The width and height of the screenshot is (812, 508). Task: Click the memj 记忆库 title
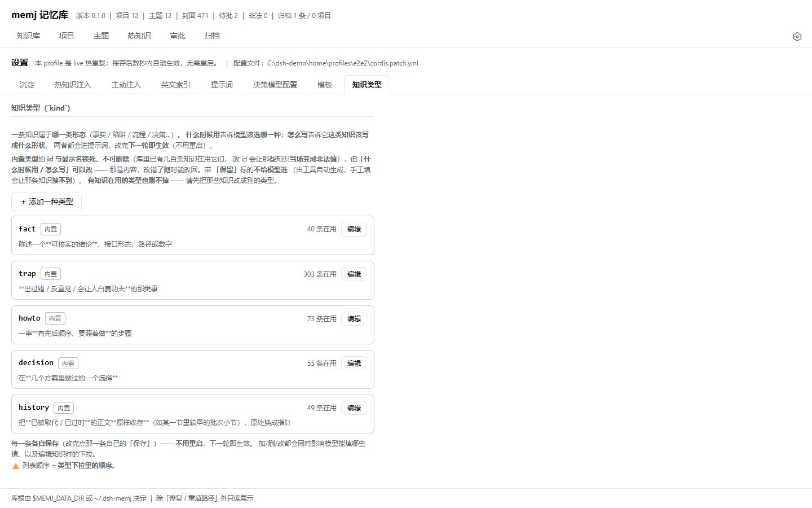(x=39, y=15)
